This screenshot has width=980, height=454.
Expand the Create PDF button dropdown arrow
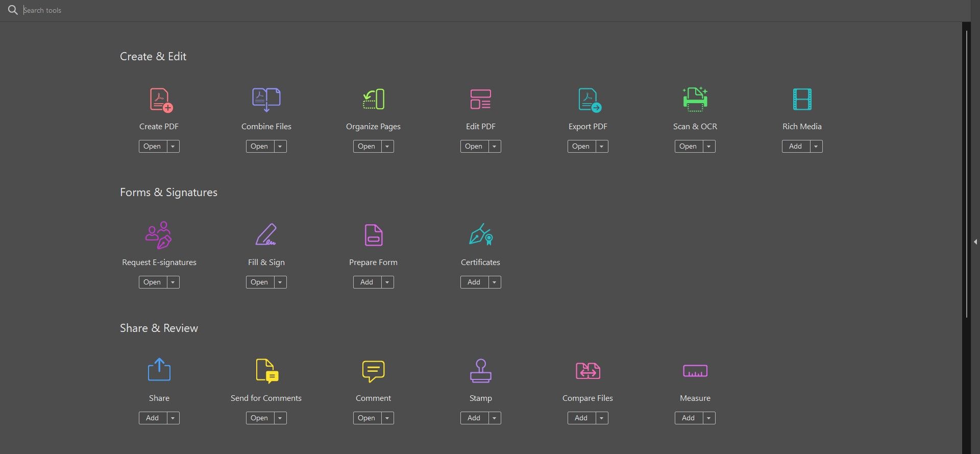(x=173, y=147)
